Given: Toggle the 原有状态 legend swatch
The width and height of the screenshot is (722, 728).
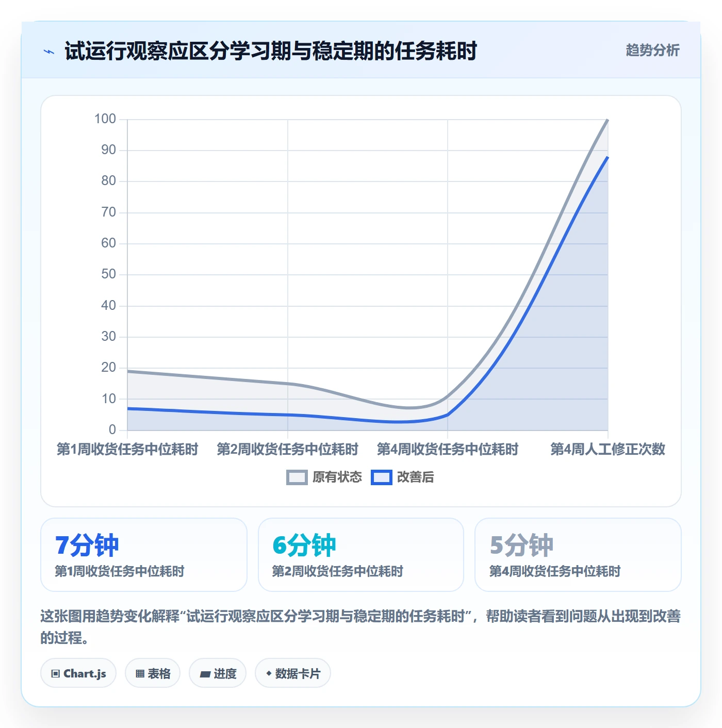Looking at the screenshot, I should point(297,477).
